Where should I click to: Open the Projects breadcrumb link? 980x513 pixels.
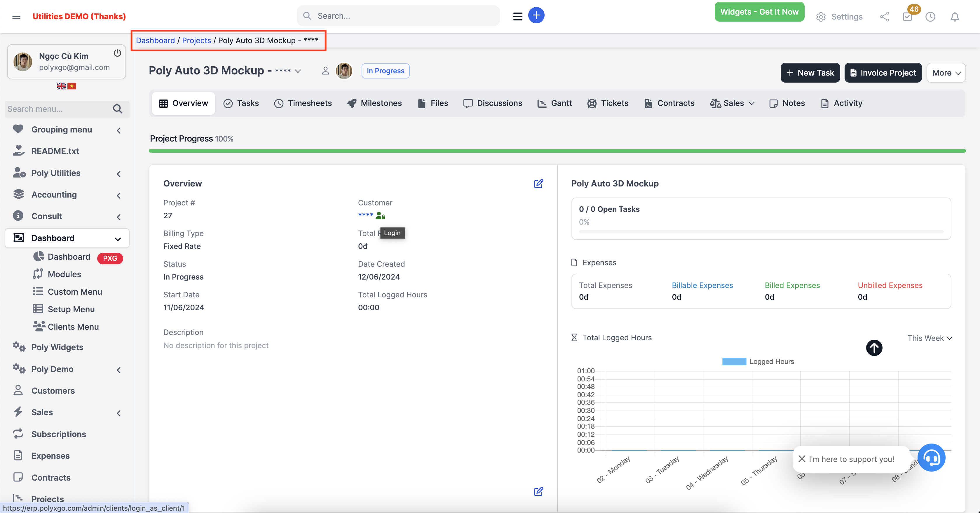click(196, 40)
